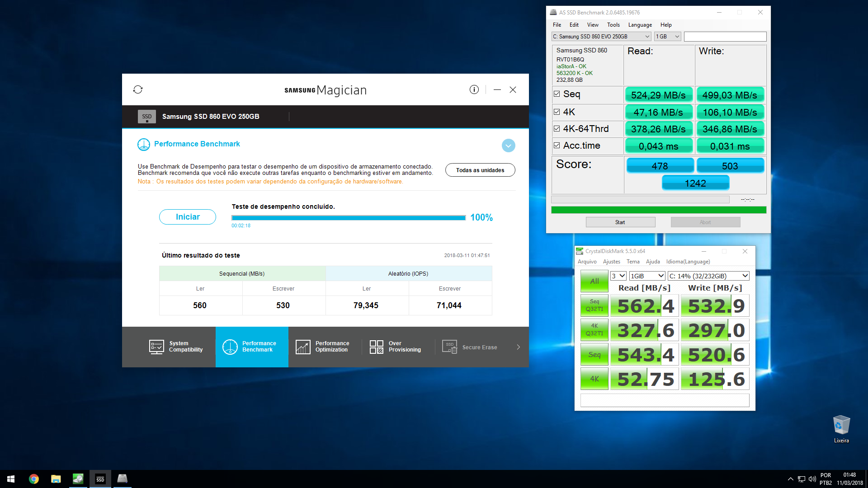Select the Lixeira recycle bin desktop icon
This screenshot has width=868, height=488.
(841, 429)
